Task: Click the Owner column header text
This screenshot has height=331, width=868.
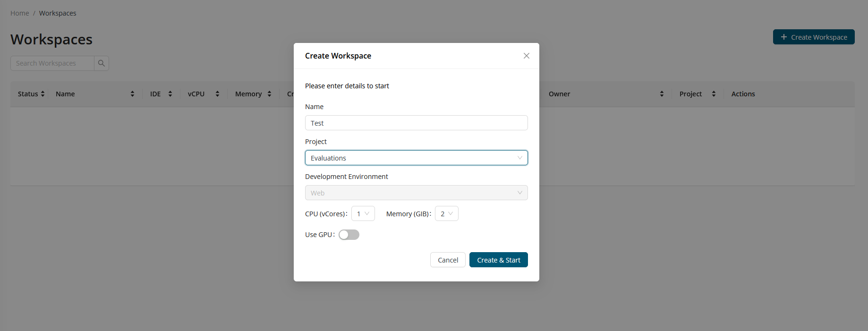Action: (x=560, y=94)
